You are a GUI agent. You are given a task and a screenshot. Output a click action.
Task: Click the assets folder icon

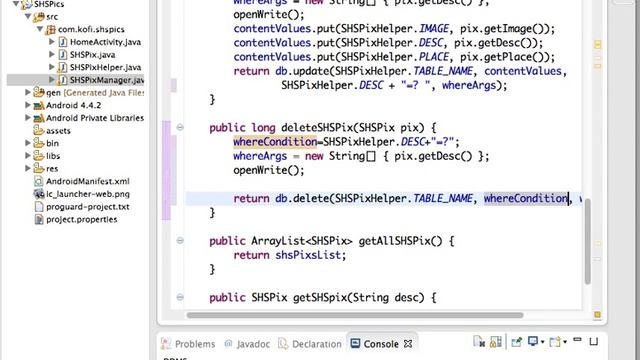pyautogui.click(x=39, y=130)
